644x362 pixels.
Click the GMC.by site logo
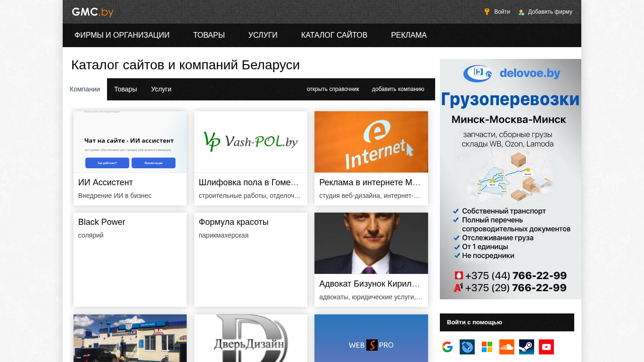(x=92, y=12)
